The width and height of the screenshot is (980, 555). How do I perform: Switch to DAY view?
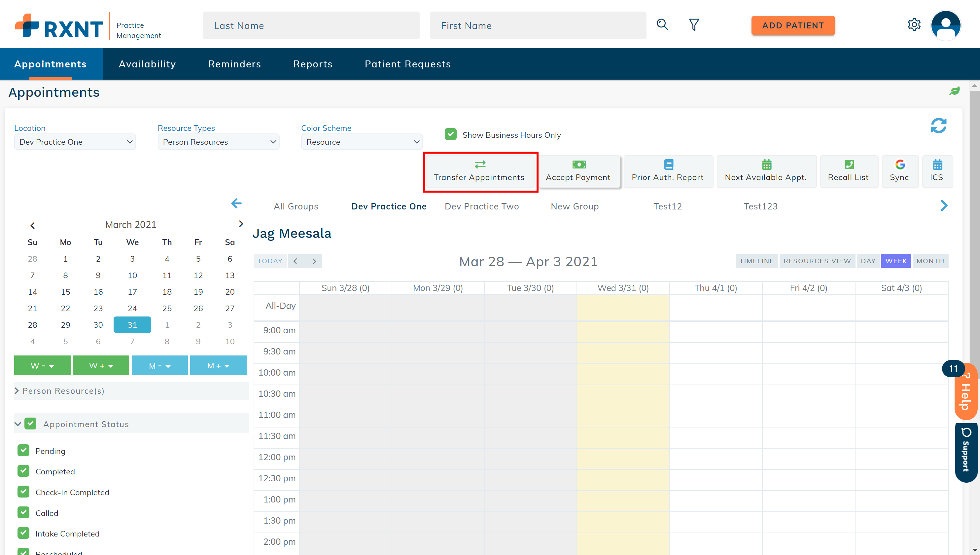(868, 261)
